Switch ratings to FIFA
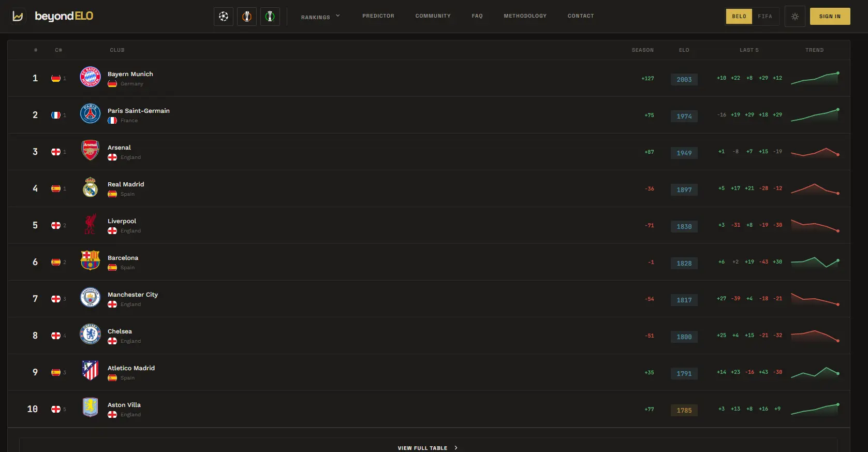868x452 pixels. 765,17
